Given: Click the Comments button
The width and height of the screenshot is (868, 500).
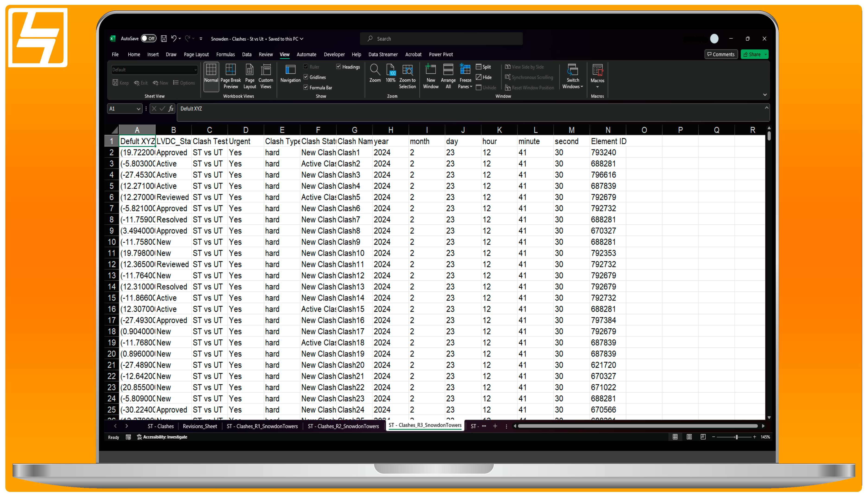Looking at the screenshot, I should (721, 54).
